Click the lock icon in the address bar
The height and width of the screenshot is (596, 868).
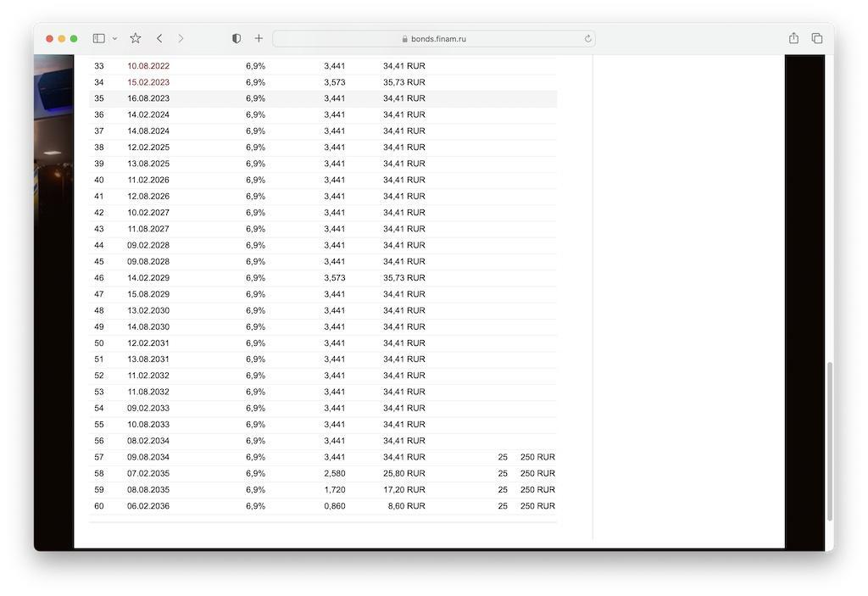point(405,39)
